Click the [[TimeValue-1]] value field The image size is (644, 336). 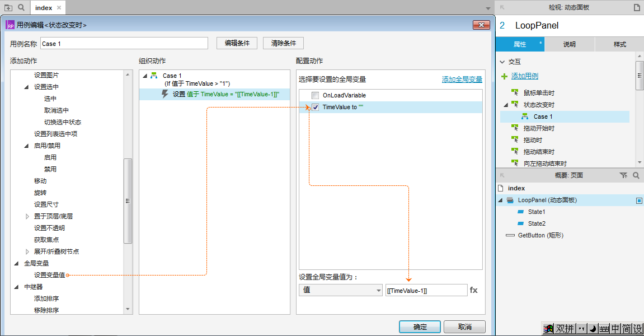pyautogui.click(x=426, y=290)
